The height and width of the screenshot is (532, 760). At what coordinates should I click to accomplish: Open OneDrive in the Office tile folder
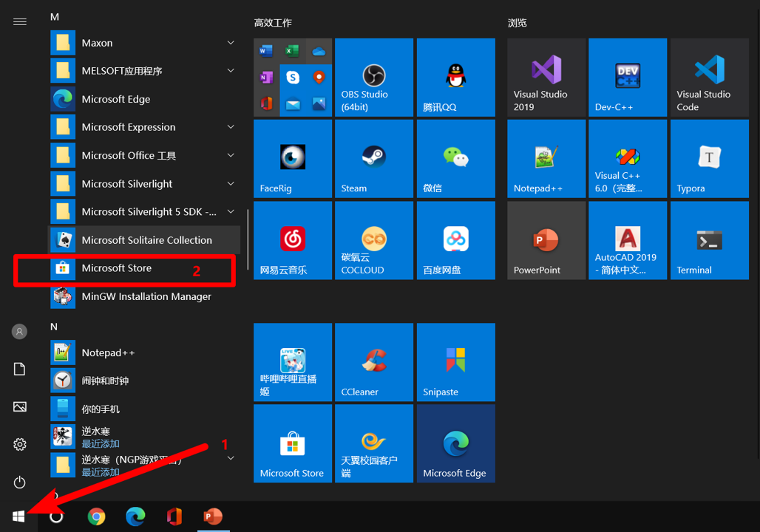[x=319, y=51]
